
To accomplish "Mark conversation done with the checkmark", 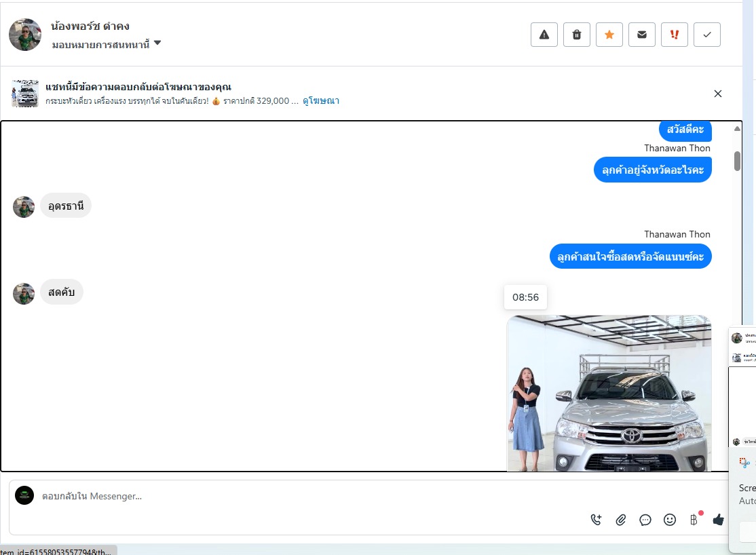I will click(x=706, y=35).
